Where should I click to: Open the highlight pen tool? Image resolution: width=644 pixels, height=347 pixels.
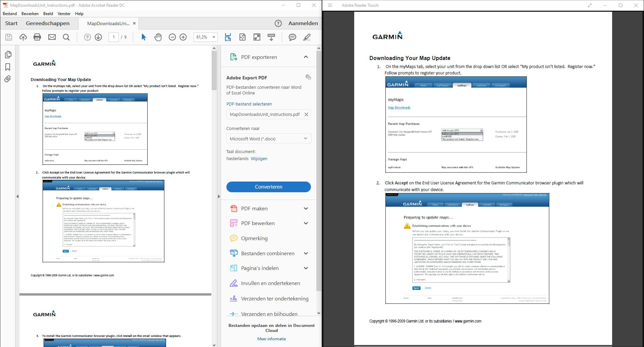coord(307,37)
